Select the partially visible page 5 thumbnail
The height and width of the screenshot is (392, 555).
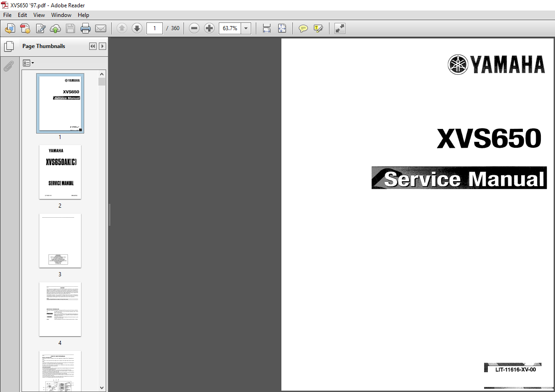pyautogui.click(x=60, y=371)
